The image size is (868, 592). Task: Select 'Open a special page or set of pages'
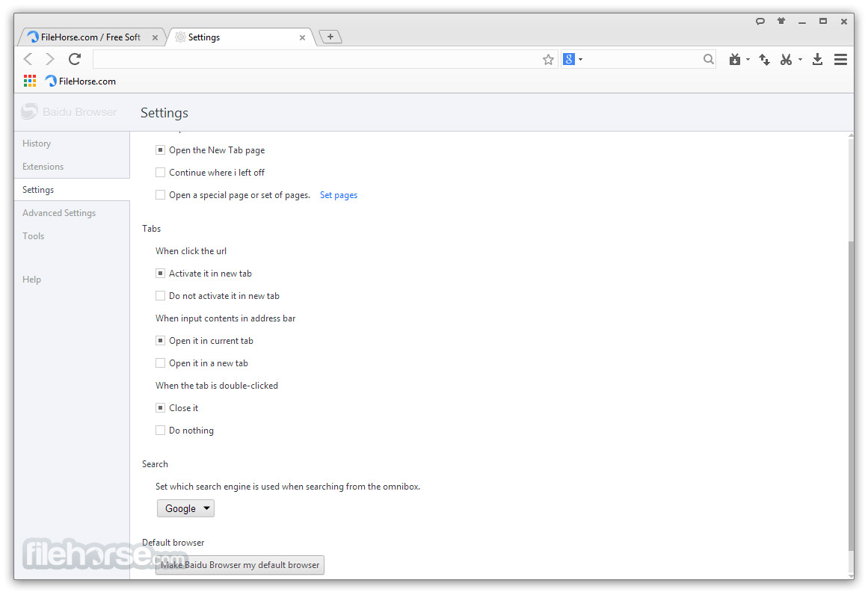pyautogui.click(x=161, y=195)
